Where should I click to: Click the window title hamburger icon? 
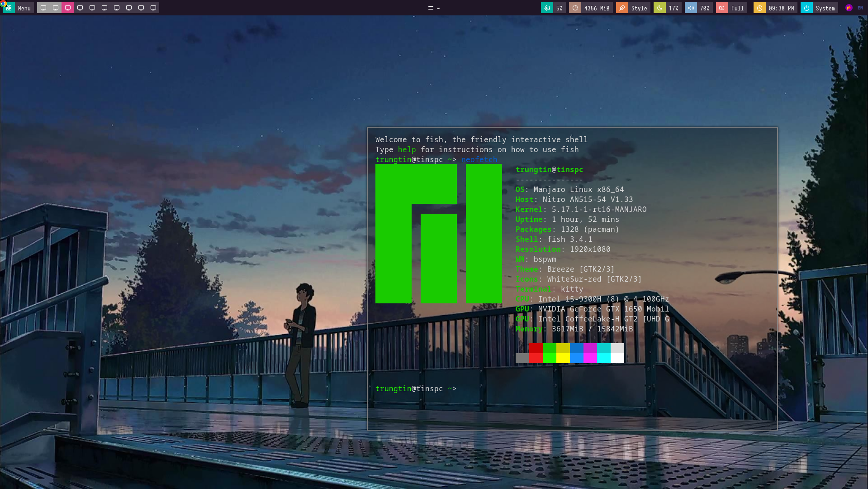431,8
